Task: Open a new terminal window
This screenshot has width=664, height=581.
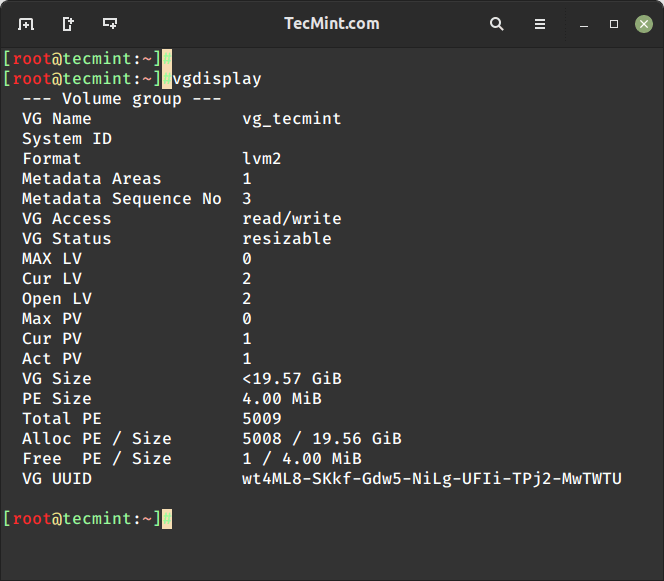Action: (110, 23)
